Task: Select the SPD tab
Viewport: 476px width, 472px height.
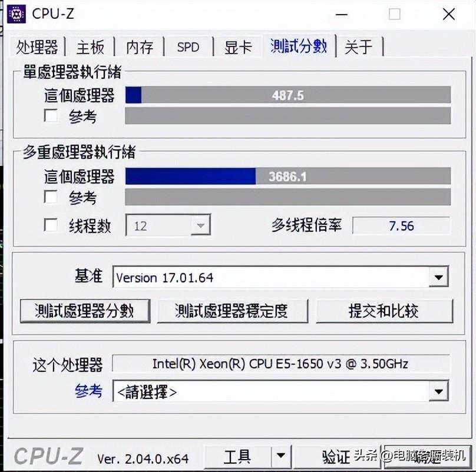Action: pyautogui.click(x=188, y=47)
